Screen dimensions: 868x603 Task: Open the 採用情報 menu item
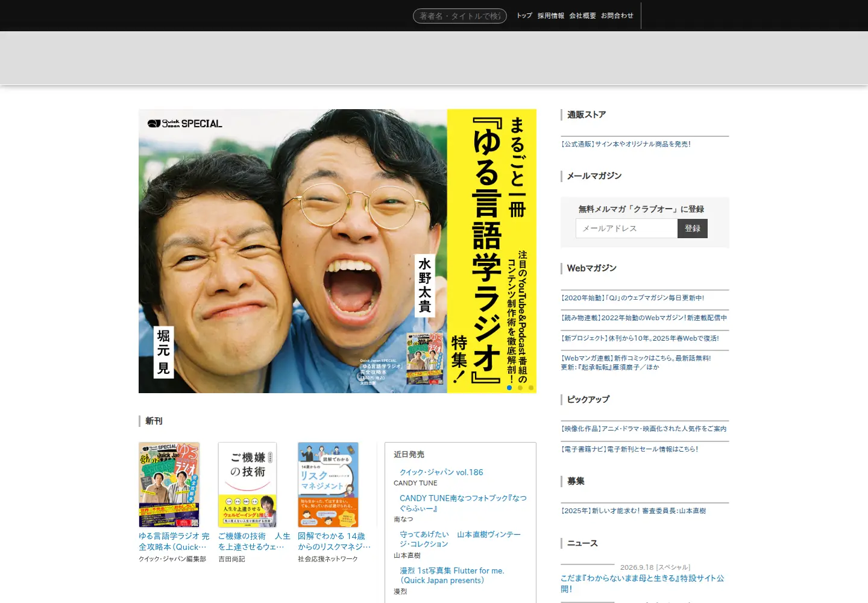551,16
